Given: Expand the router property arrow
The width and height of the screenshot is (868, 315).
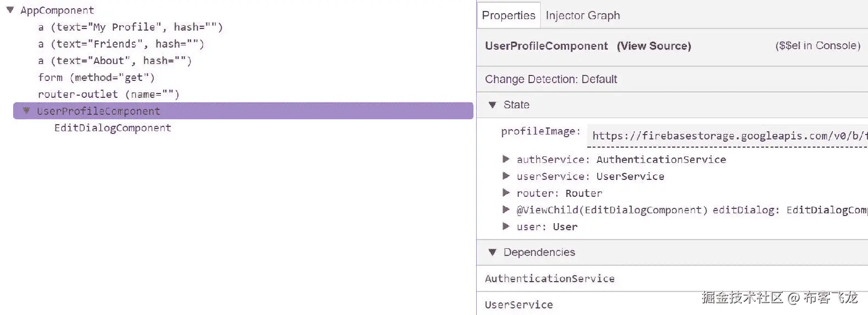Looking at the screenshot, I should tap(506, 193).
